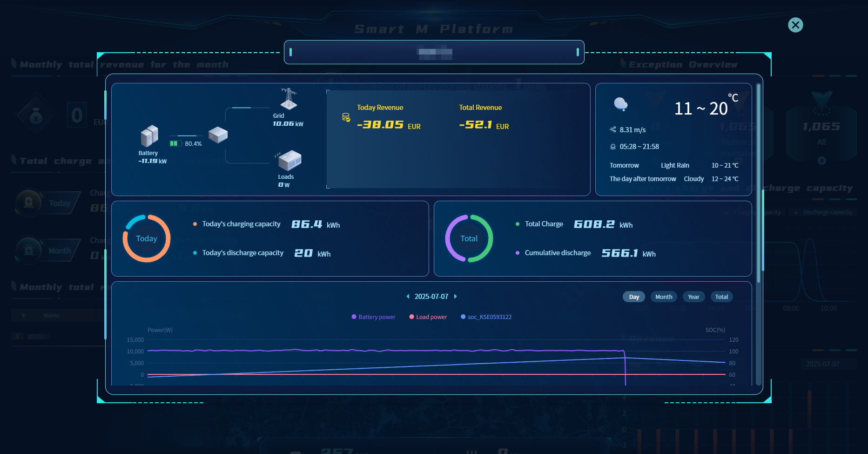This screenshot has height=454, width=868.
Task: Click the wind speed icon
Action: tap(613, 130)
